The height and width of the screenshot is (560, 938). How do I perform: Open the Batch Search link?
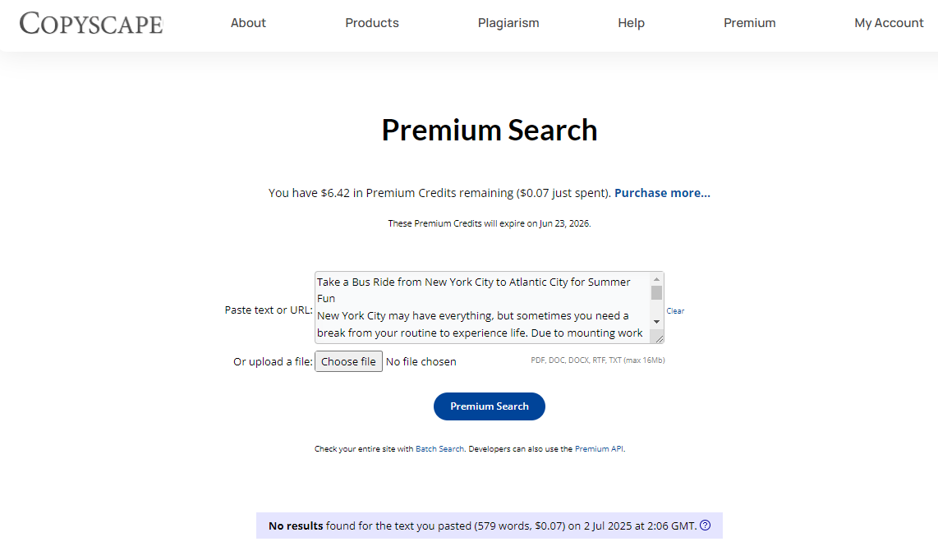click(x=439, y=448)
